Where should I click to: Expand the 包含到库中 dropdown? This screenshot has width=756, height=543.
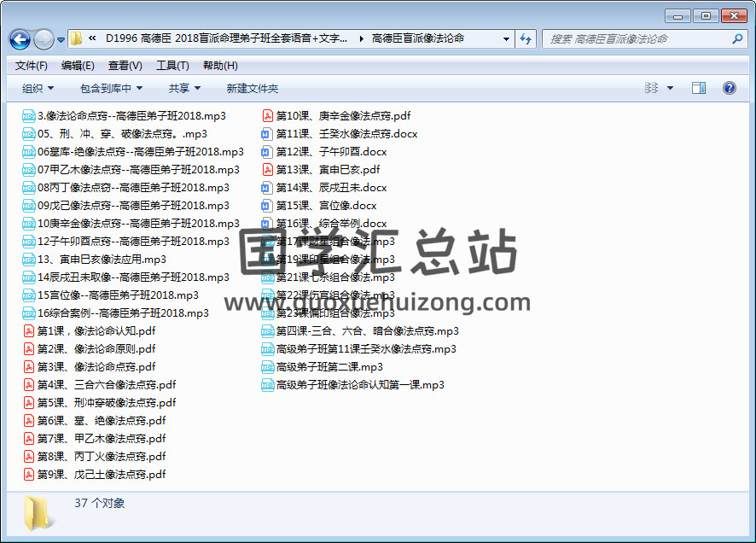[x=111, y=88]
